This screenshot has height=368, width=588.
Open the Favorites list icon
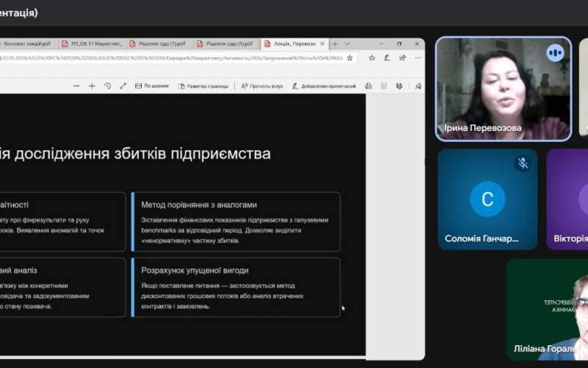click(372, 58)
